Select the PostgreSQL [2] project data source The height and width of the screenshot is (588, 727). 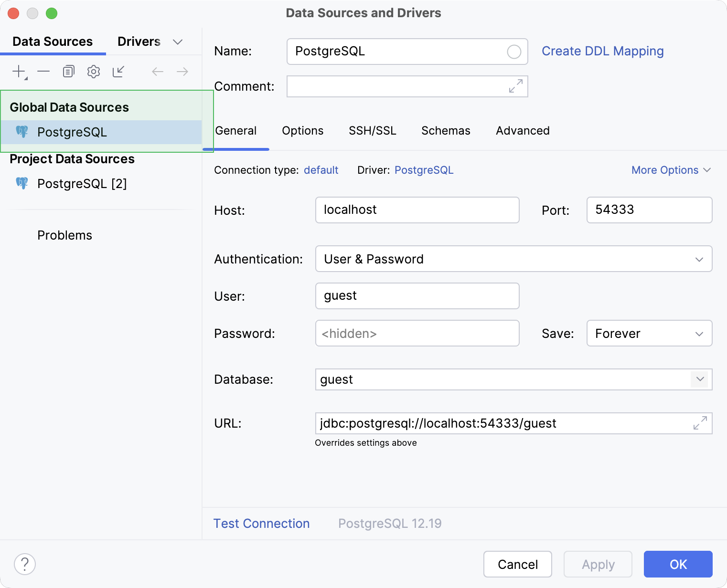click(x=82, y=183)
